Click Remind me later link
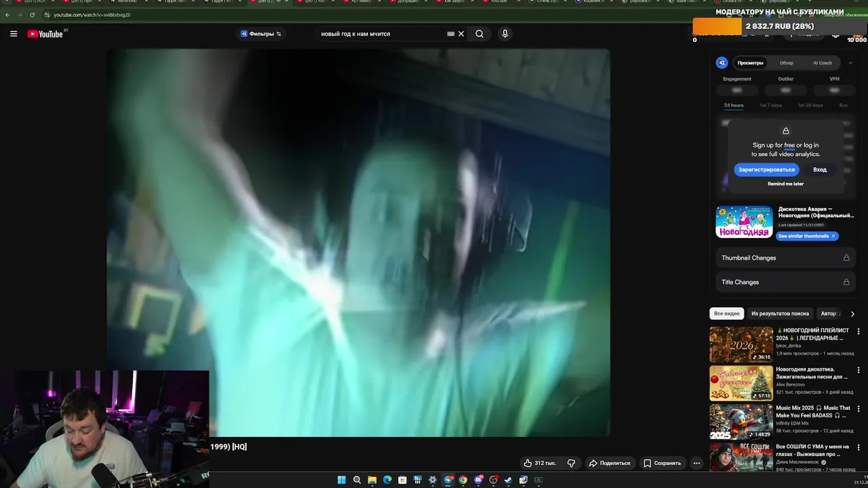This screenshot has width=868, height=488. [x=785, y=184]
